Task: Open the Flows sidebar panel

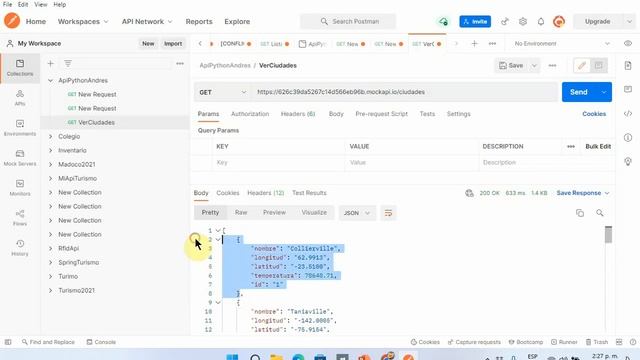Action: (20, 218)
